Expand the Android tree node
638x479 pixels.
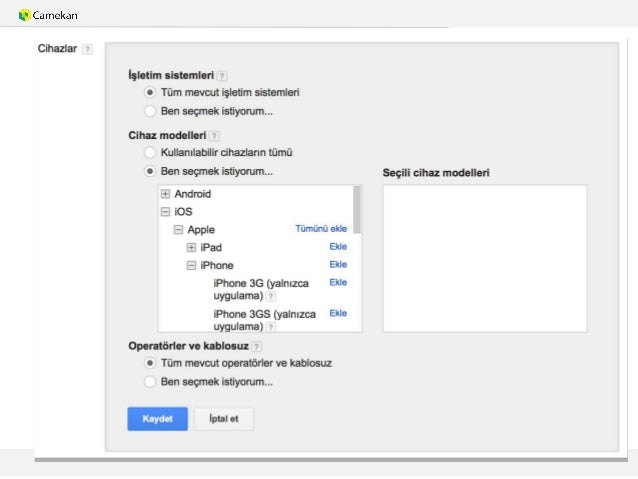click(165, 194)
